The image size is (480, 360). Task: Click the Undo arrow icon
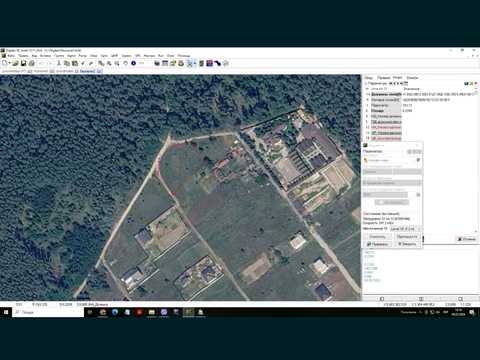[42, 63]
